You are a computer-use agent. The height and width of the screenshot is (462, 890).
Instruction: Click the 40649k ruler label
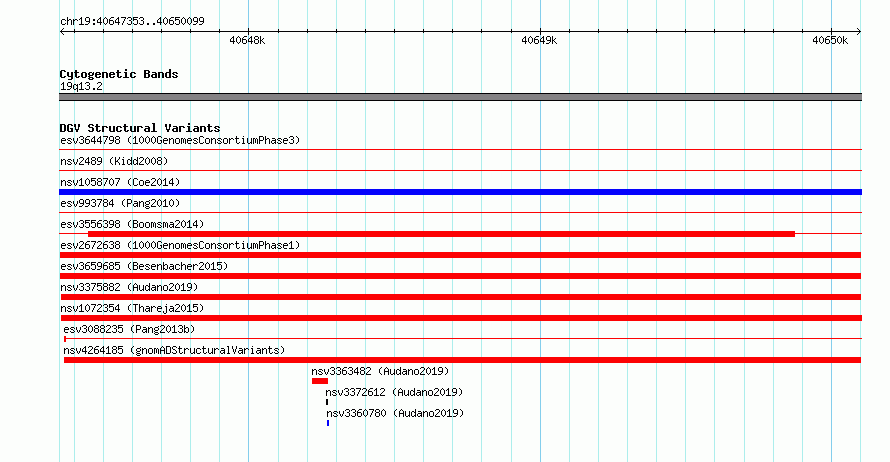pyautogui.click(x=539, y=40)
